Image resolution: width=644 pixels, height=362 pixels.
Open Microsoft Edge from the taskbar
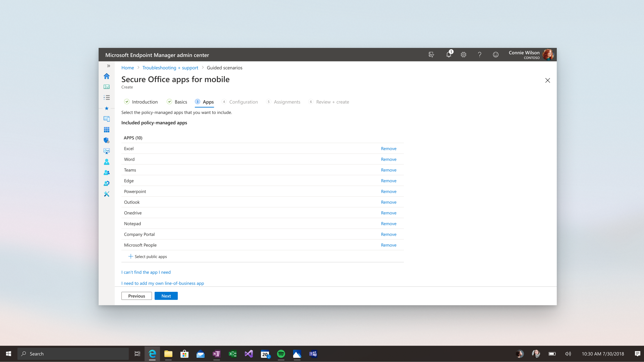(152, 354)
